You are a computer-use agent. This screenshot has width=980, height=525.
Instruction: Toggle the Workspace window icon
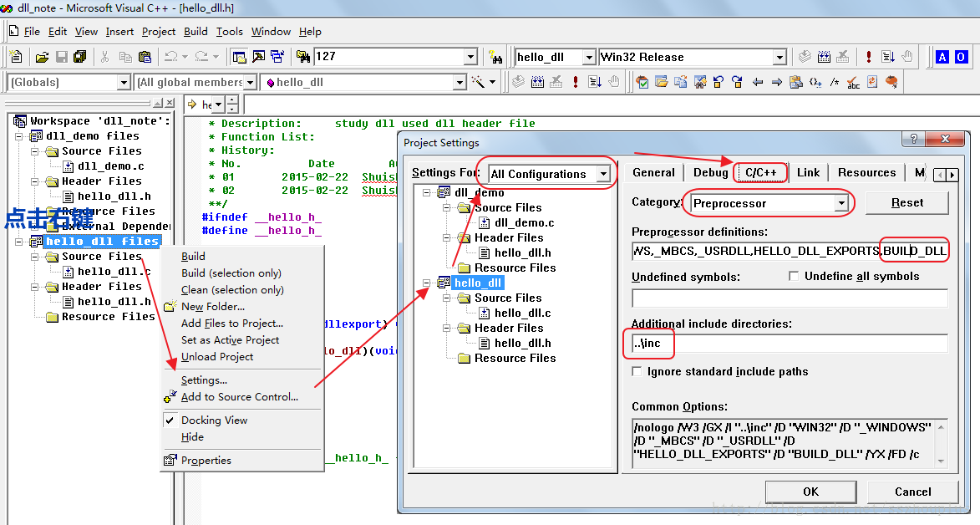coord(240,57)
